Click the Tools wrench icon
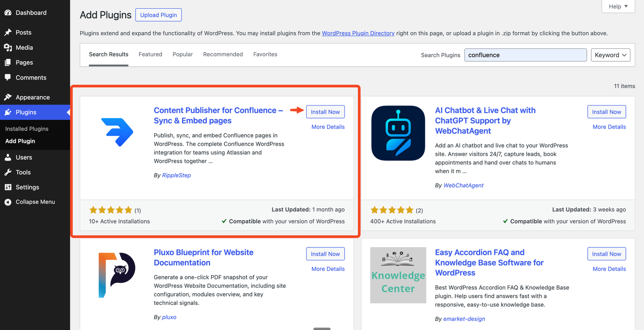Screen dimensions: 644x330 8,172
